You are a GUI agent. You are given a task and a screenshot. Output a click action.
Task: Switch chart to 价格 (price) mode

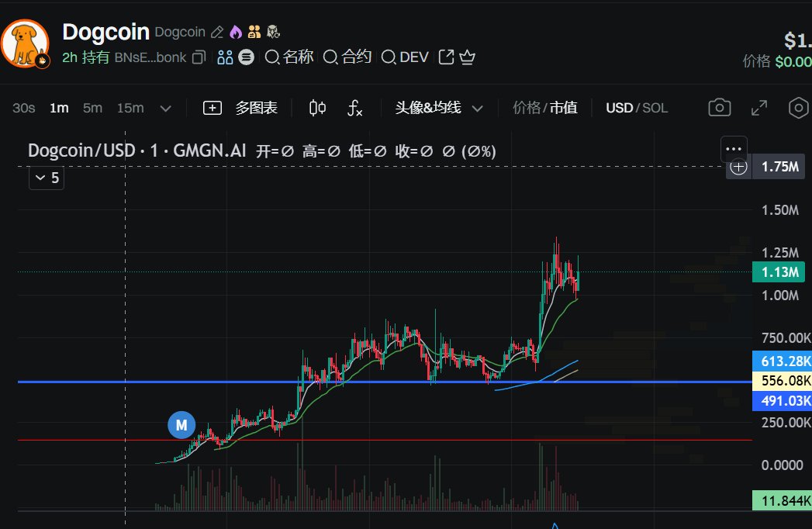tap(527, 108)
